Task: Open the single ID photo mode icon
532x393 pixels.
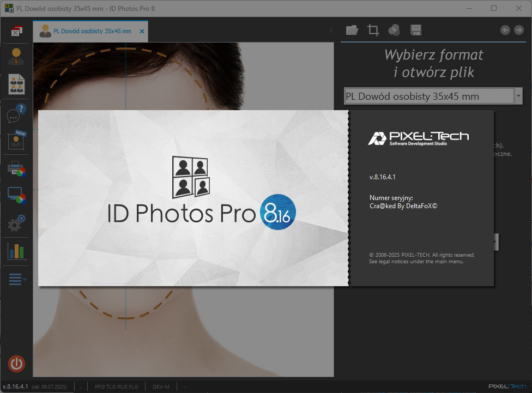Action: click(16, 57)
